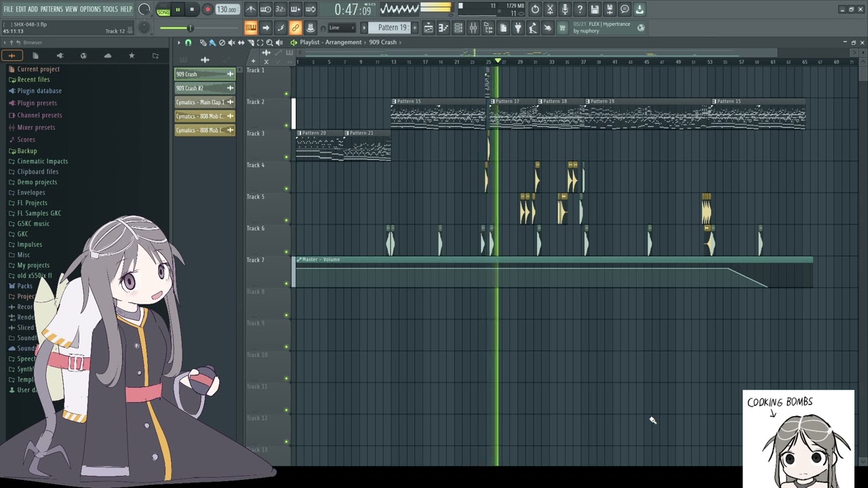The height and width of the screenshot is (488, 868).
Task: Select the playlist magnet snap icon
Action: [x=188, y=43]
